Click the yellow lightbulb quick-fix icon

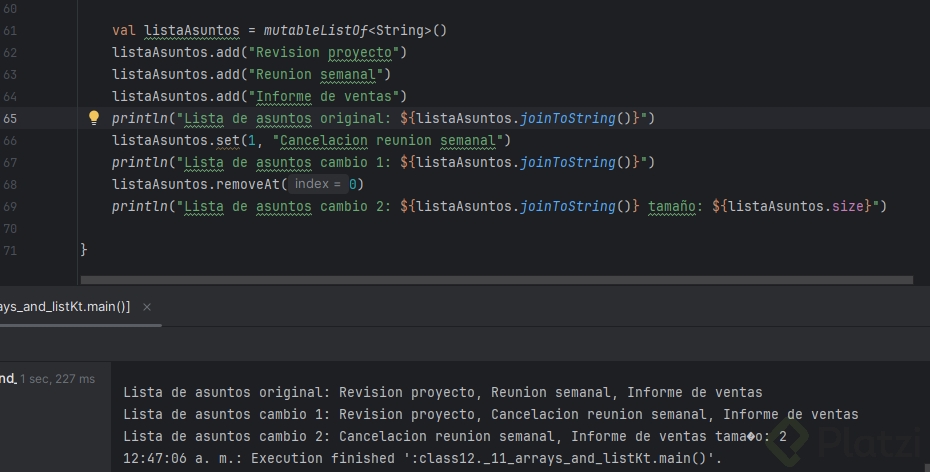(x=94, y=118)
